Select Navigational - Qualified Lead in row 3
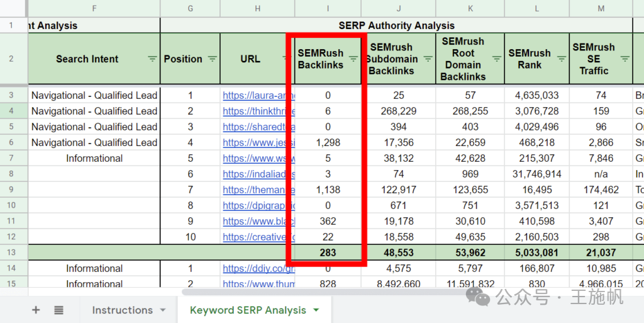Screen dimensions: 644x323 tap(94, 95)
